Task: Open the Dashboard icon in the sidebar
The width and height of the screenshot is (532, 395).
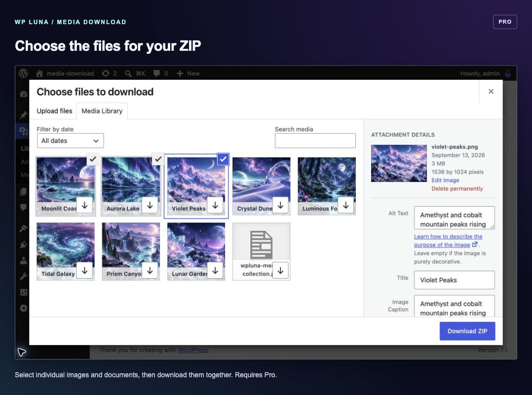Action: [x=23, y=94]
